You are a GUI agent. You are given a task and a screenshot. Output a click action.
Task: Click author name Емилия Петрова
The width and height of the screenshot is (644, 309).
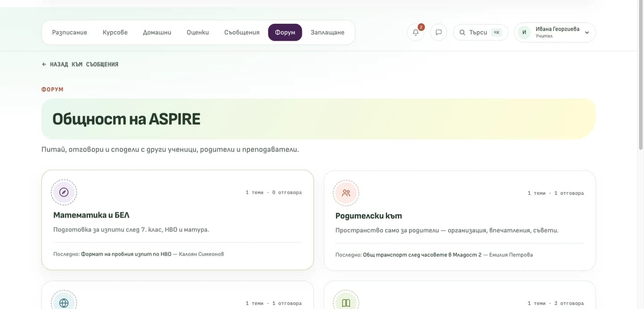(511, 255)
